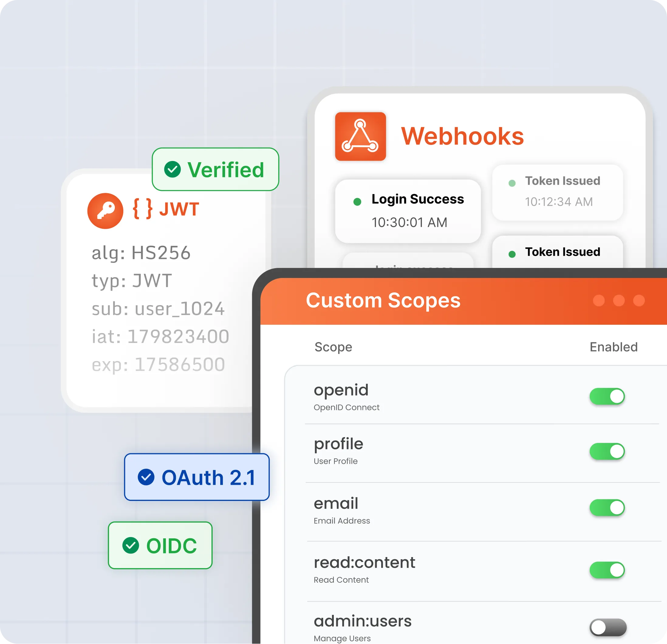Click the User Profile description

336,461
